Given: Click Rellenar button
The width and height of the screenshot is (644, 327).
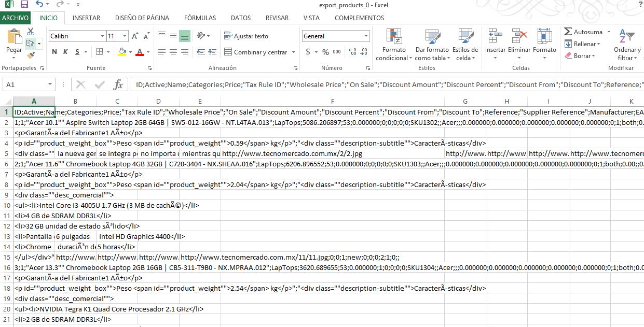Looking at the screenshot, I should pos(582,44).
